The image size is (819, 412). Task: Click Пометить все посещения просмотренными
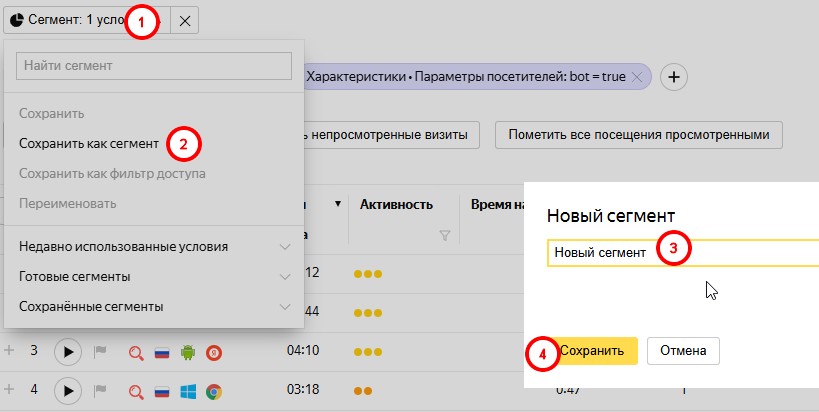tap(639, 135)
